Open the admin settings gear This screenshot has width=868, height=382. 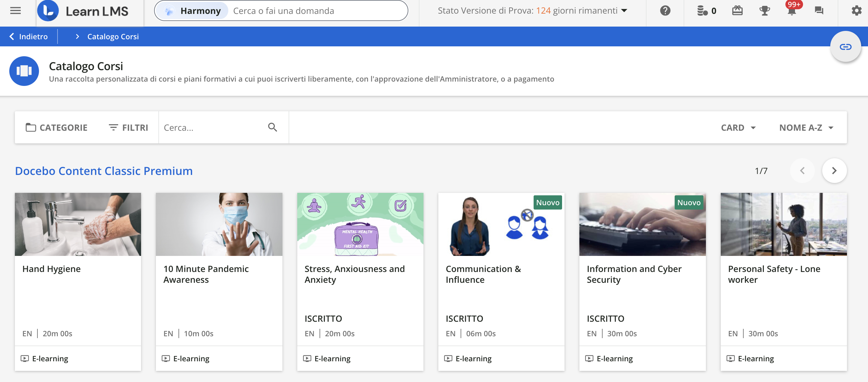click(856, 11)
